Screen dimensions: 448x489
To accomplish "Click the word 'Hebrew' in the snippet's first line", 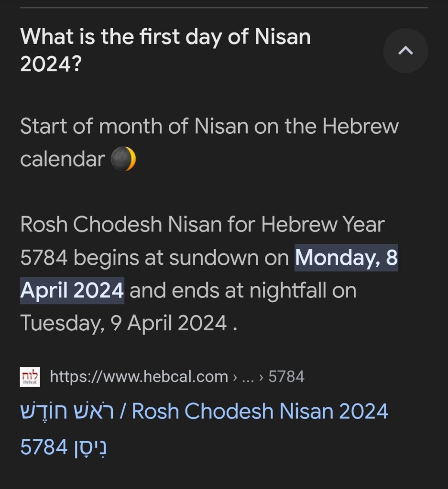I will [x=361, y=127].
